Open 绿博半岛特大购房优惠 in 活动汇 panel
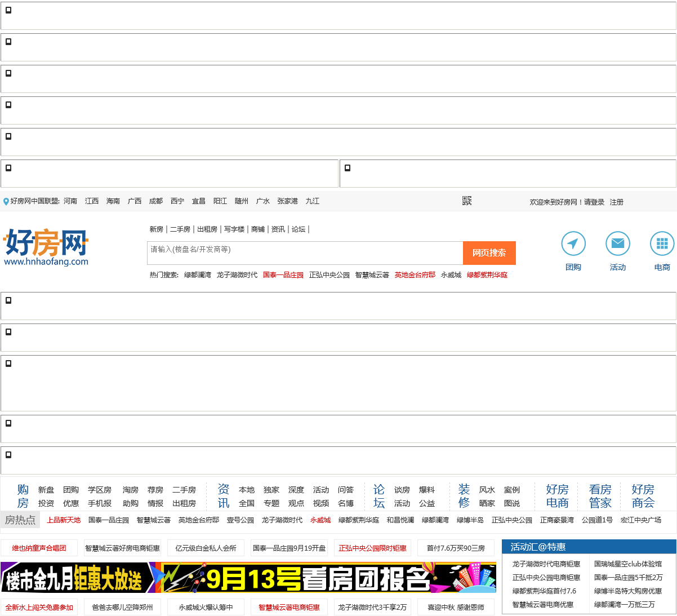The height and width of the screenshot is (616, 677). click(x=628, y=591)
